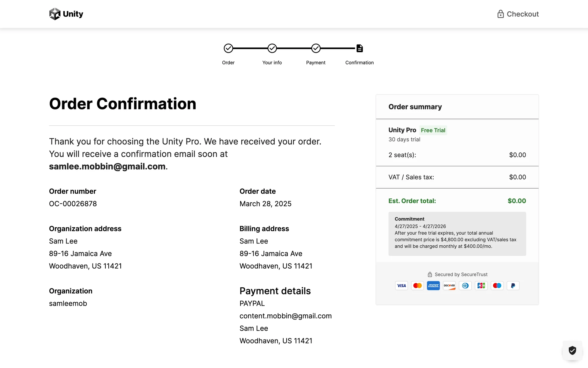Click the Payment step checkmark

point(316,48)
